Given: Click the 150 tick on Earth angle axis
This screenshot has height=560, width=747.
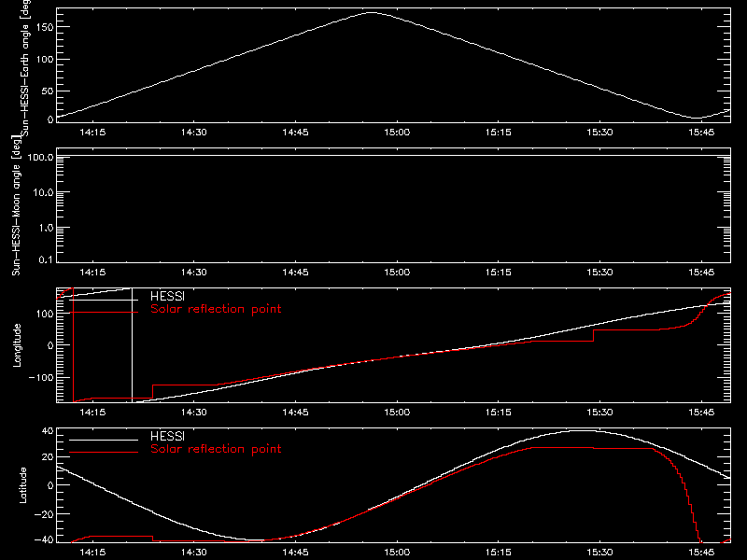Looking at the screenshot, I should 44,27.
